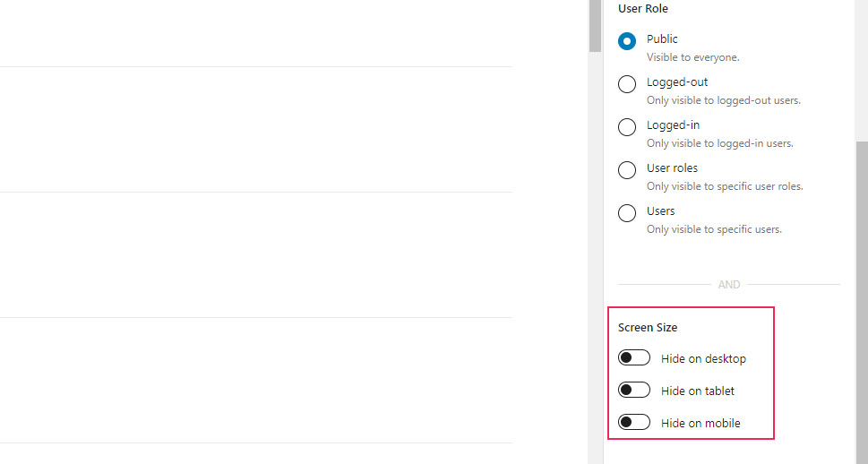
Task: Click the User Role section heading
Action: pyautogui.click(x=643, y=9)
